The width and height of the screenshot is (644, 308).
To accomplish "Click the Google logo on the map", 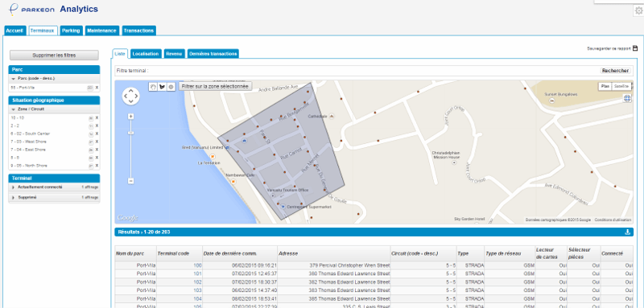I will [x=127, y=217].
